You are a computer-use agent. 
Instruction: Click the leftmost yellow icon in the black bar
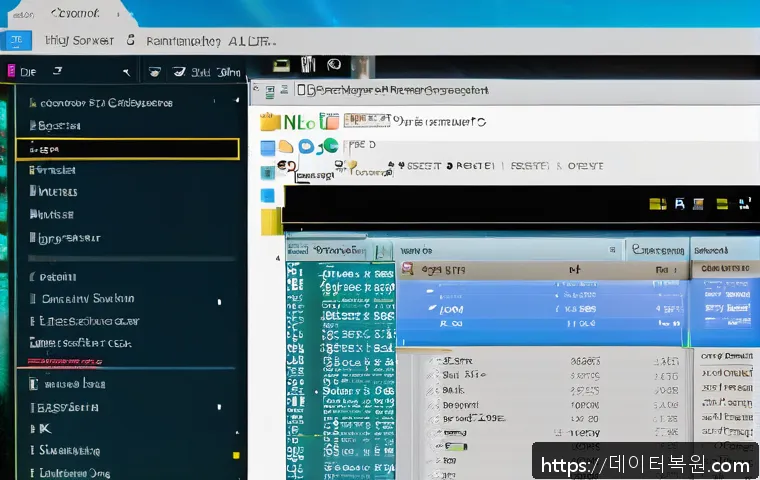tap(658, 204)
